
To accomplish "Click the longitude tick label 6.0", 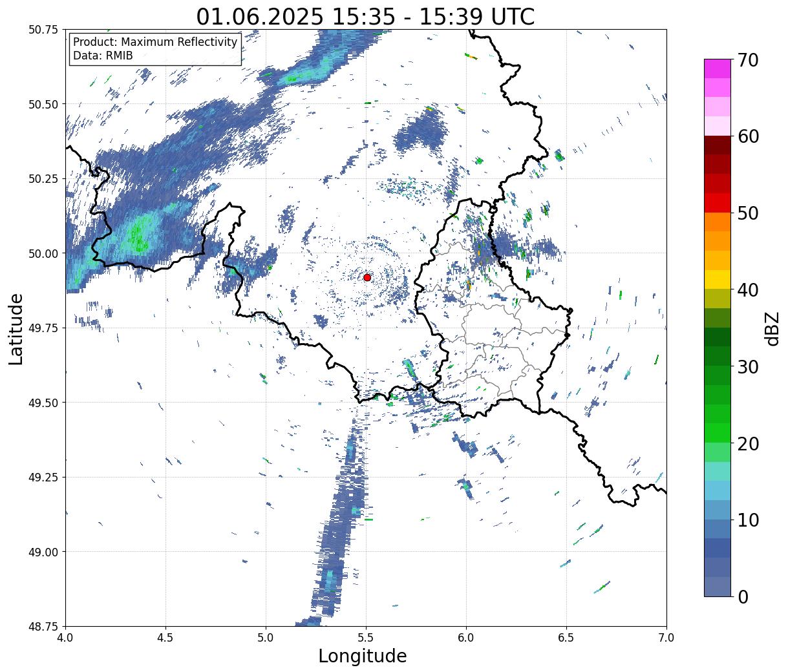I will pos(466,638).
